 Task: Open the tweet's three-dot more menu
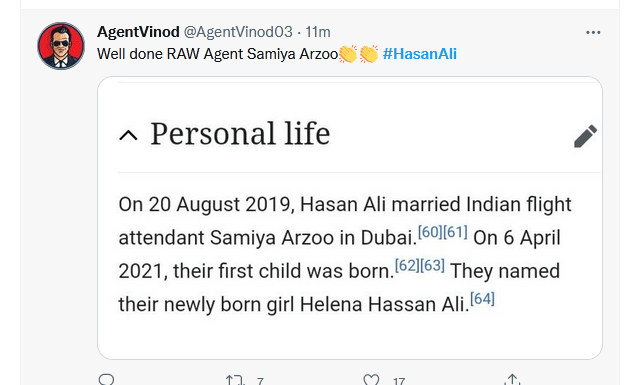click(593, 33)
